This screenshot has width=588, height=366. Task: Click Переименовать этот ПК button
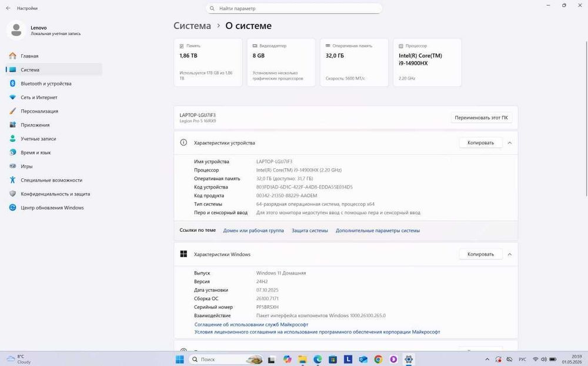pos(481,118)
